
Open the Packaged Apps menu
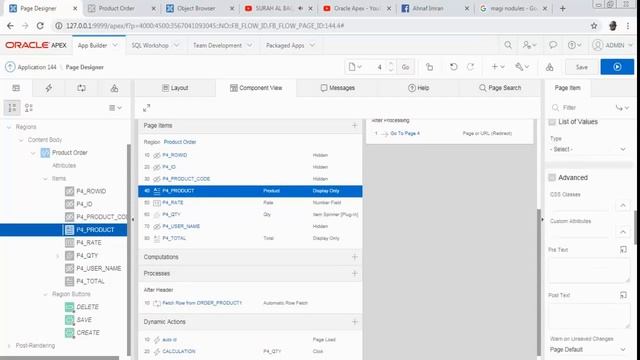[290, 45]
